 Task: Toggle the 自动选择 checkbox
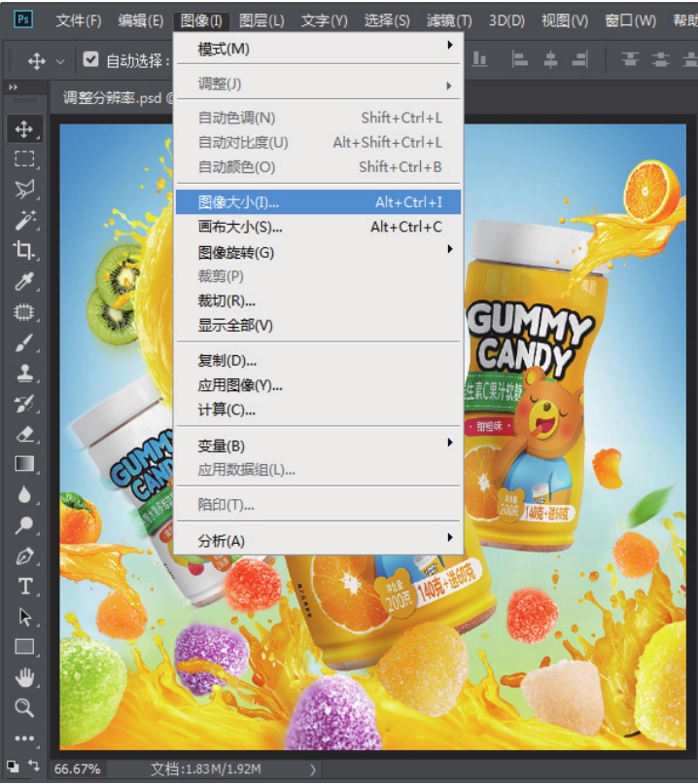click(x=90, y=59)
